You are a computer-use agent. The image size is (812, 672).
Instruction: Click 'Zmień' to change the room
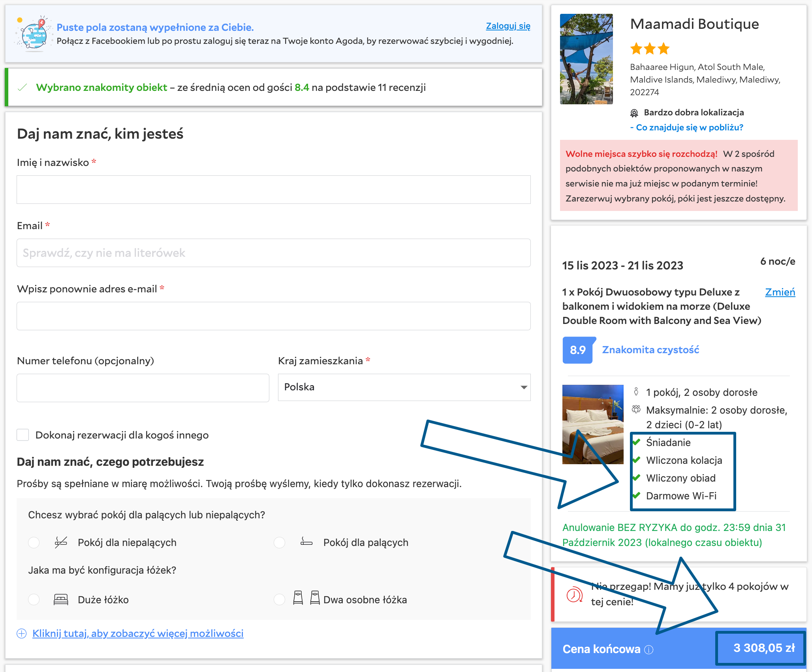(780, 292)
